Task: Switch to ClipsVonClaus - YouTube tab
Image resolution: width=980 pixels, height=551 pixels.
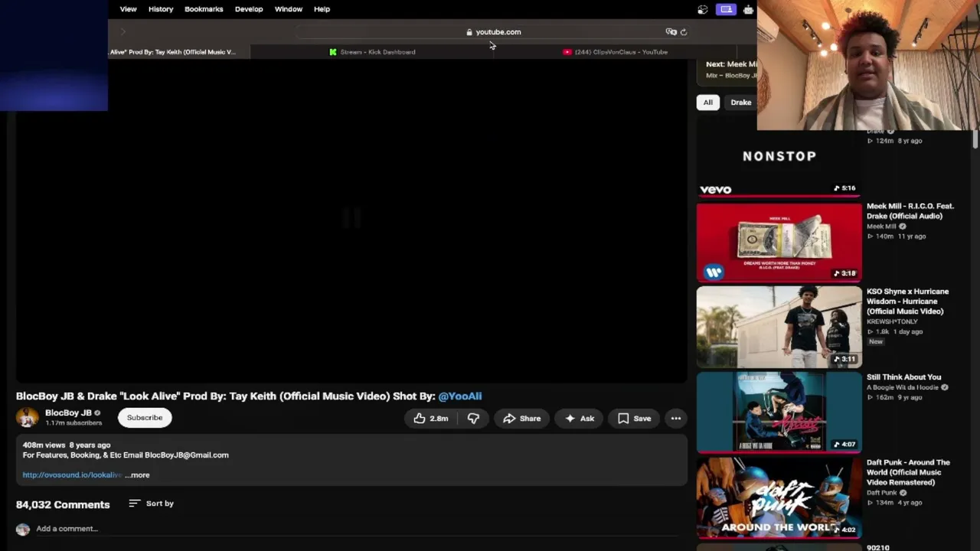Action: click(616, 52)
